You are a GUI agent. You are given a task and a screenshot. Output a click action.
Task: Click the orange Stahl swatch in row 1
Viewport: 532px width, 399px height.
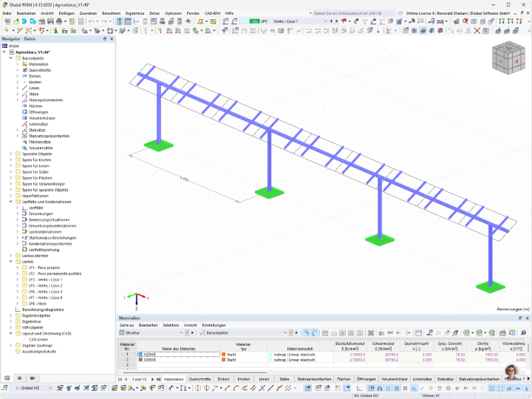coord(224,355)
